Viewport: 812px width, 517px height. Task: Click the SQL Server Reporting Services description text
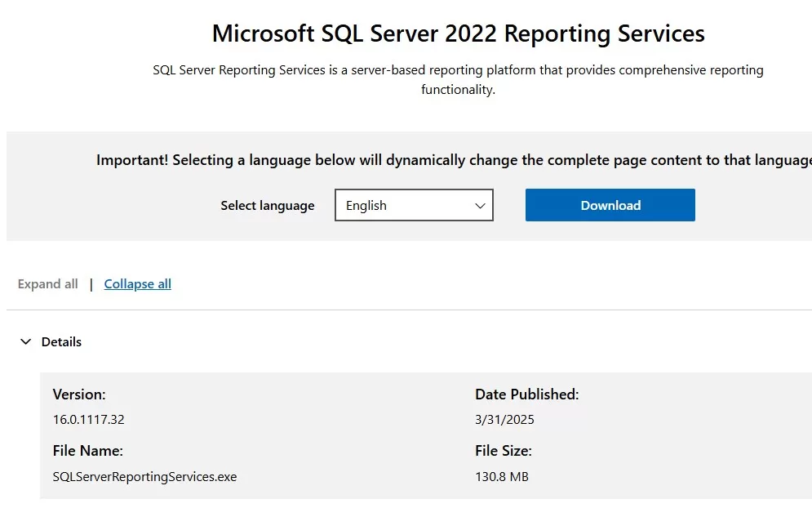click(x=458, y=79)
